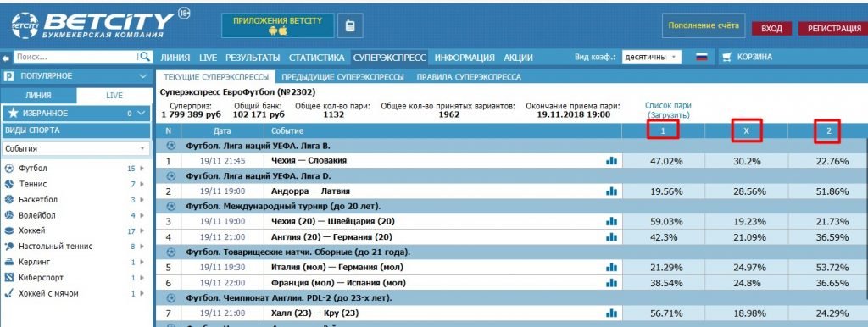Viewport: 868px width, 327px height.
Task: Click the Список пари (Загрузить) link
Action: (668, 110)
